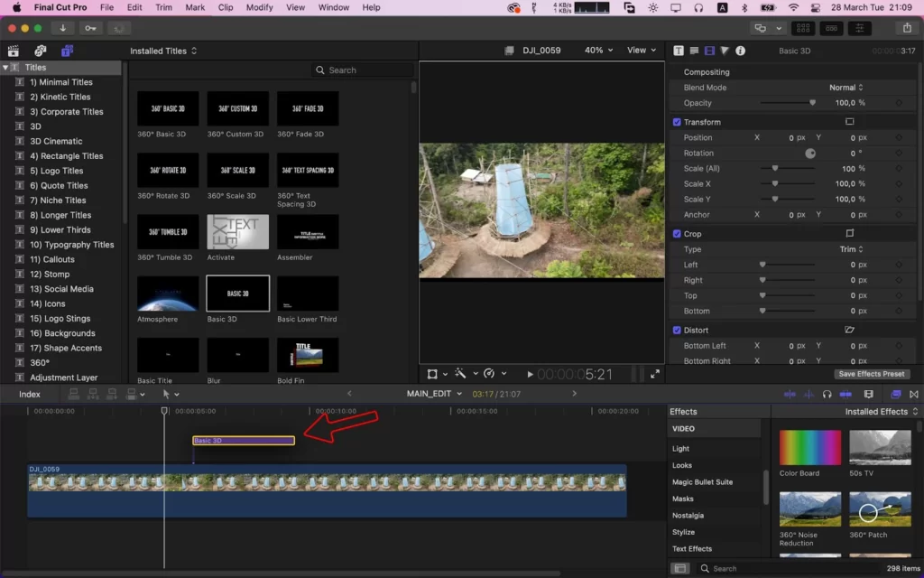Open the Titles and Generators sidebar icon
The image size is (924, 578).
[x=67, y=51]
